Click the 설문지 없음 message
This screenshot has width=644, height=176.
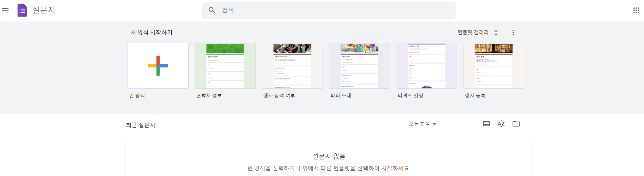coord(329,156)
